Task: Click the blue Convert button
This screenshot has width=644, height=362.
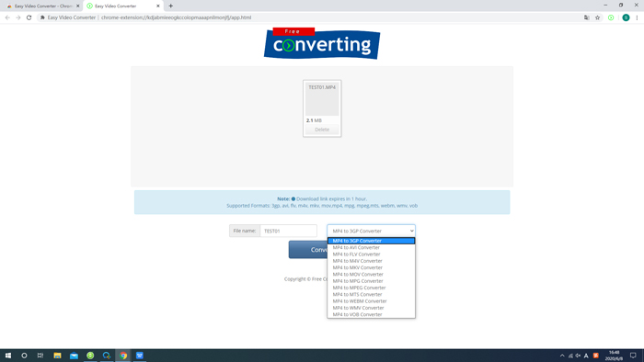Action: [308, 249]
